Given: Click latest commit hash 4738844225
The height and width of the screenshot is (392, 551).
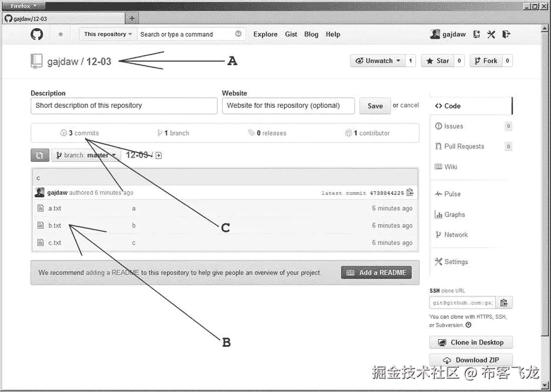Looking at the screenshot, I should pyautogui.click(x=387, y=193).
